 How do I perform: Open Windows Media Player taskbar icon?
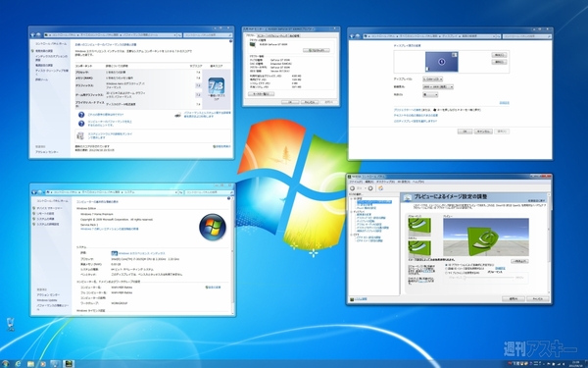(43, 363)
